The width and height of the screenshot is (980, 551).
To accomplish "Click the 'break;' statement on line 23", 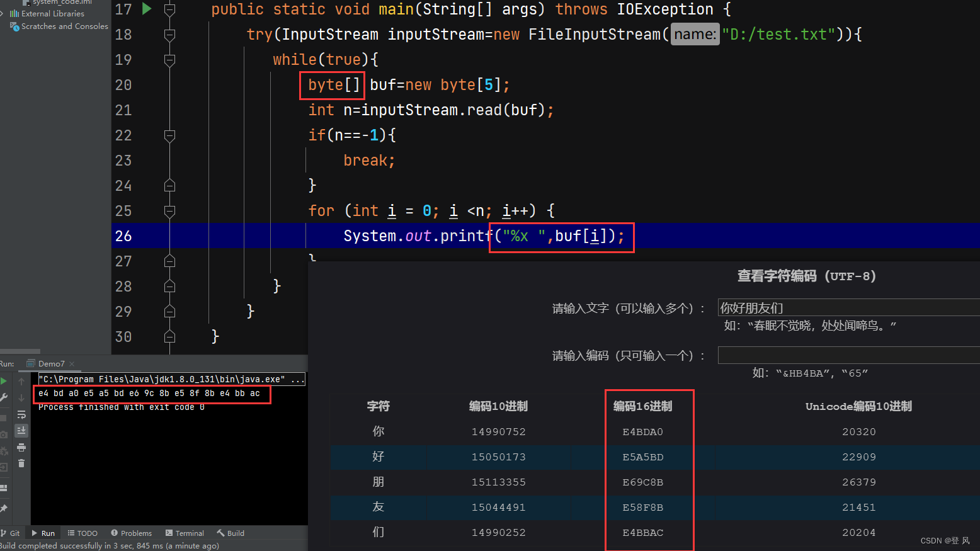I will pyautogui.click(x=369, y=161).
